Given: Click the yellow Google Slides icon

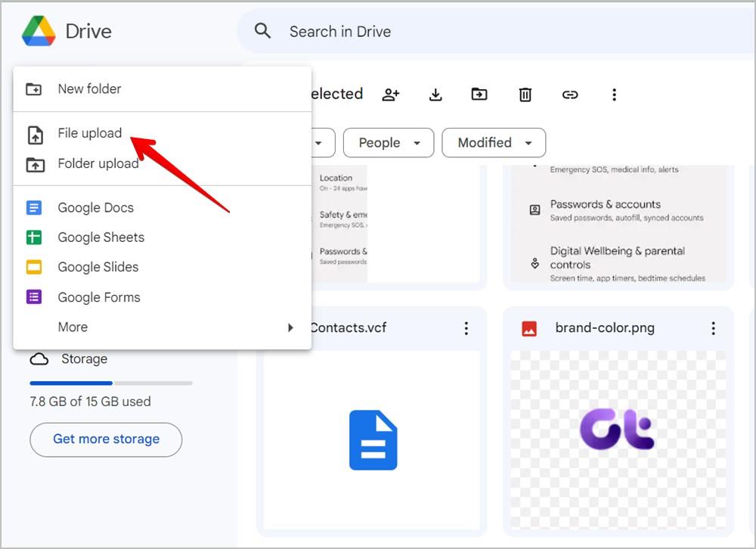Looking at the screenshot, I should [34, 267].
